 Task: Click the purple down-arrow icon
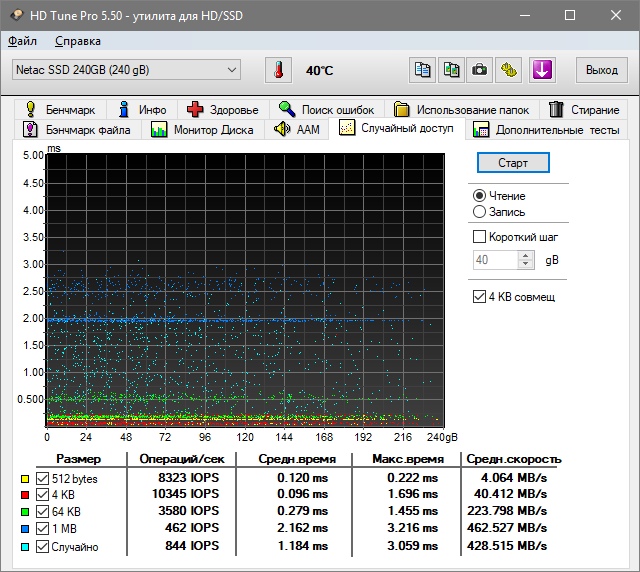(x=542, y=70)
